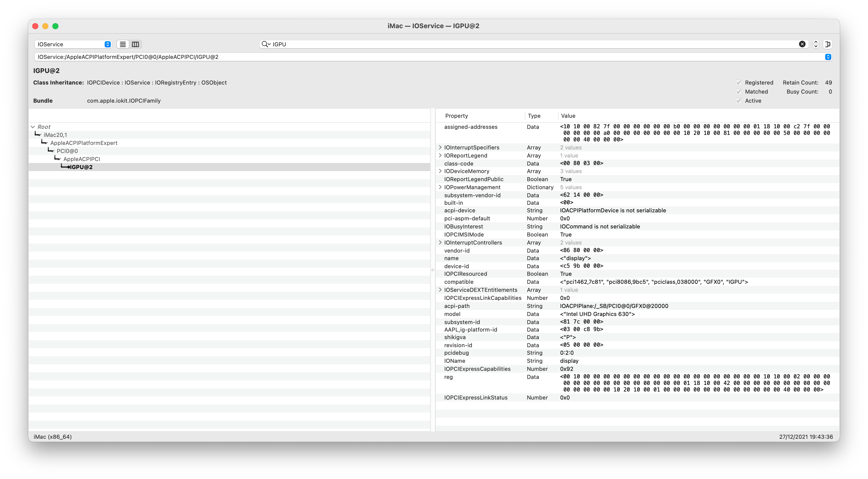
Task: Disable the Active checkbox
Action: pos(739,100)
